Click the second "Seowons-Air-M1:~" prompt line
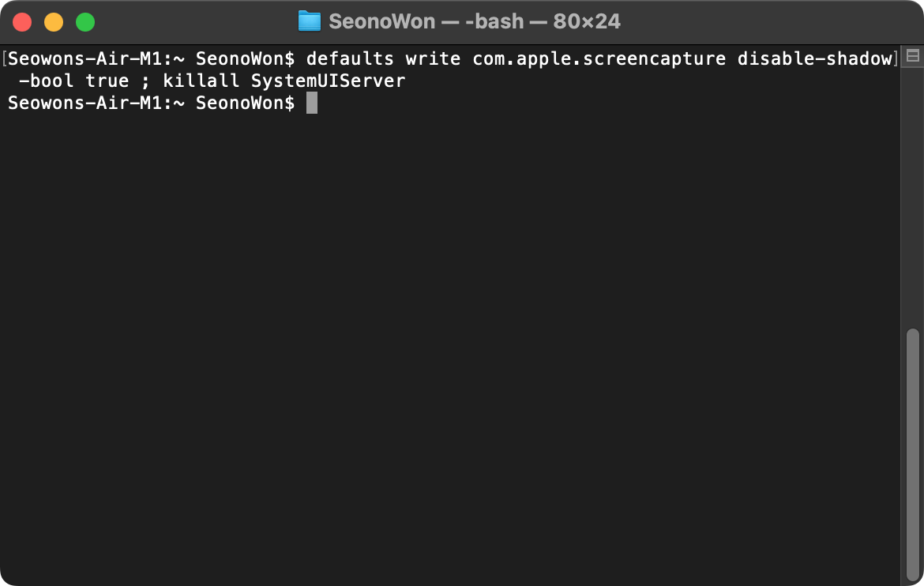The width and height of the screenshot is (924, 586). click(96, 103)
